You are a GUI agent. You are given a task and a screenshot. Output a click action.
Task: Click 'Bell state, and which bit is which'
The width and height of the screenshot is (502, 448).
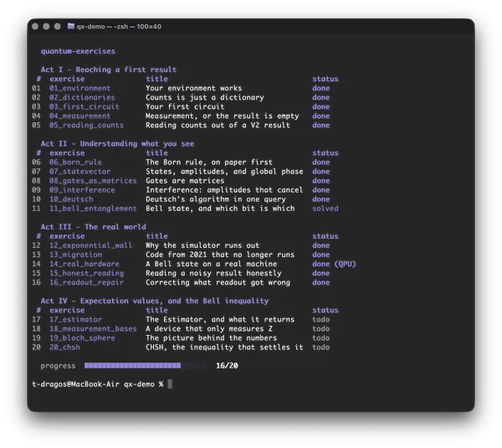coord(220,209)
